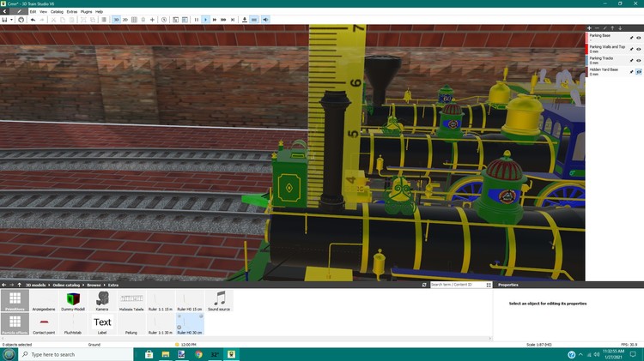Select the hand pan tool
The image size is (644, 361).
[21, 19]
